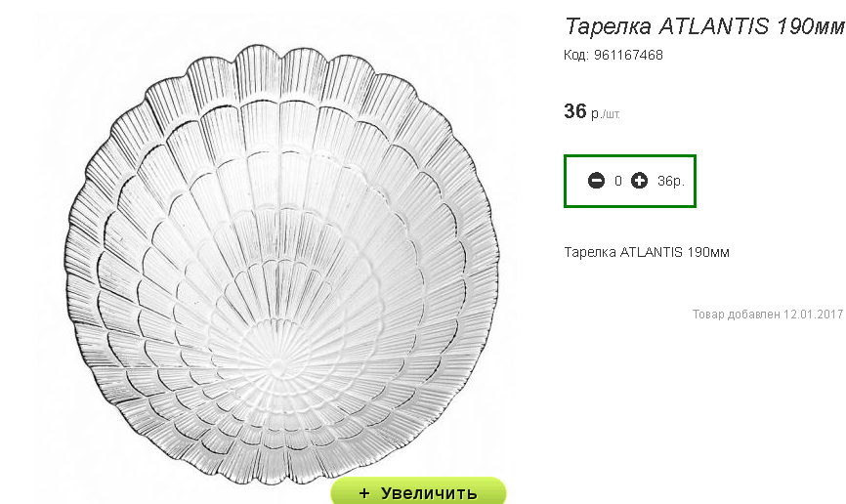Viewport: 846px width, 504px height.
Task: Click the description text below the quantity box
Action: (x=647, y=252)
